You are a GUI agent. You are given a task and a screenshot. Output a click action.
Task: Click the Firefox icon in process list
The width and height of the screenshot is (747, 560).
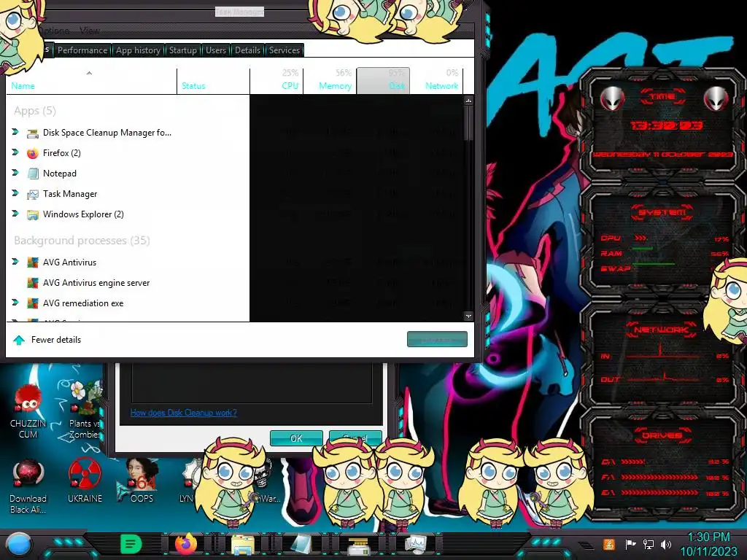pos(32,153)
